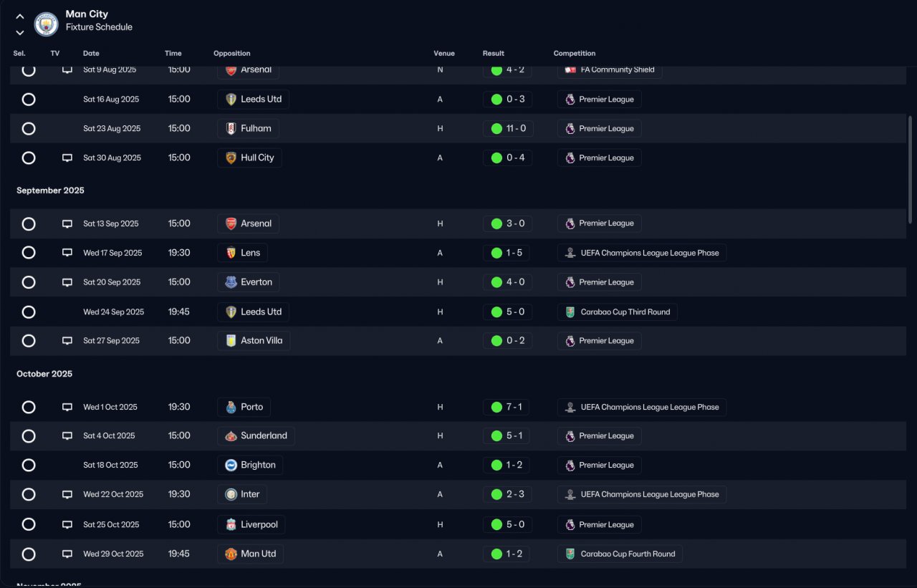Screen dimensions: 917x588
Task: Sort by the Opposition column header
Action: (232, 54)
